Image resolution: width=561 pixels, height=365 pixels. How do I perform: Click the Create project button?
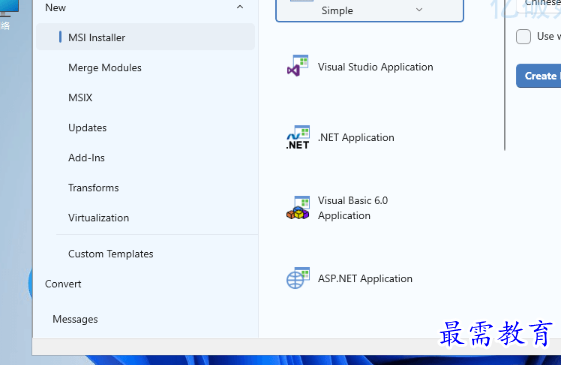click(538, 76)
